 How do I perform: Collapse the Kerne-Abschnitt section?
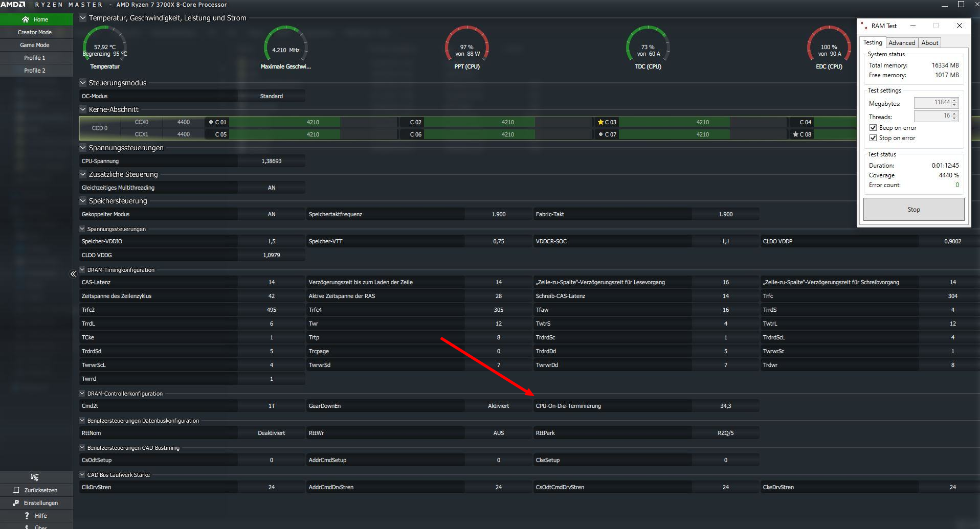83,109
